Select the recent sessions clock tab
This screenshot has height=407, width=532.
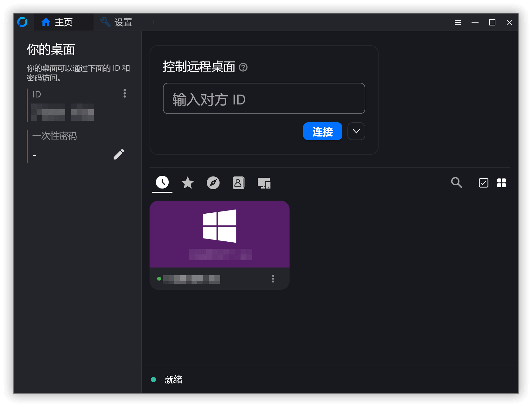point(162,182)
